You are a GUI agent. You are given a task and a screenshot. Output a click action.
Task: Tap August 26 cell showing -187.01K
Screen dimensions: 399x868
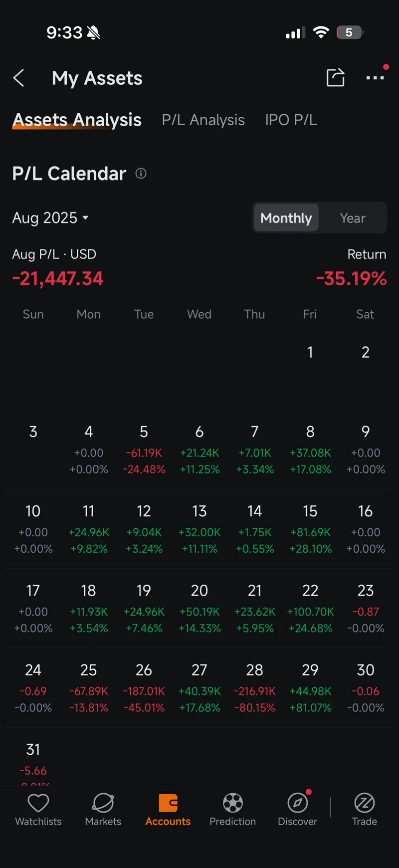click(144, 688)
